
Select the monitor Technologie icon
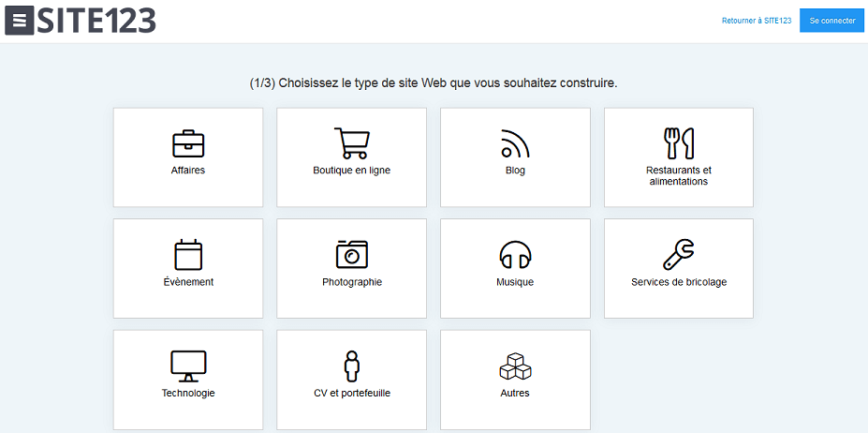pos(188,366)
